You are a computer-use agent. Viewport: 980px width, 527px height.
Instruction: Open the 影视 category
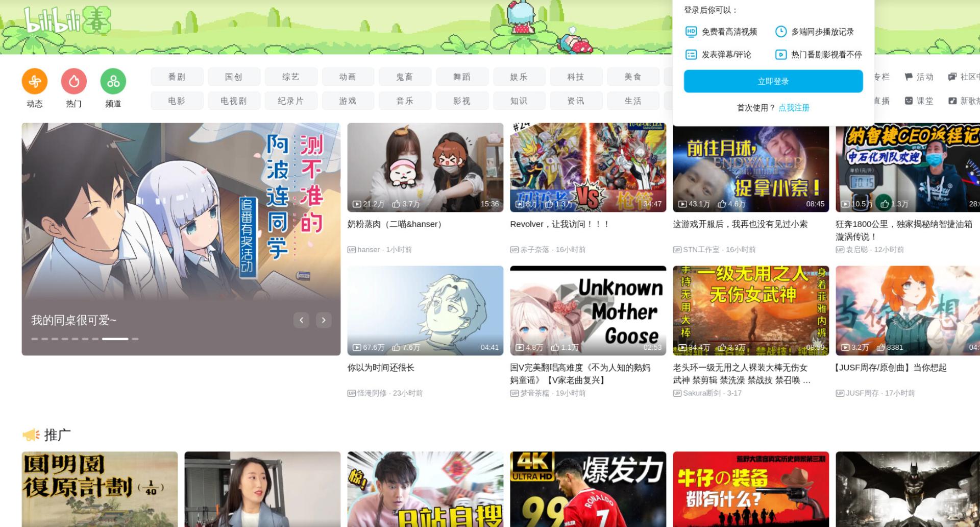[x=462, y=101]
